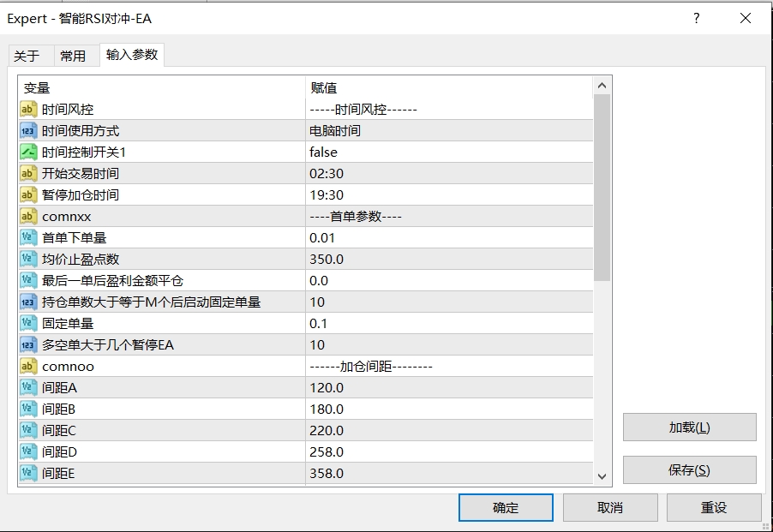Screen dimensions: 773x532
Task: Click the double icon beside 均价止盈点数
Action: tap(28, 259)
